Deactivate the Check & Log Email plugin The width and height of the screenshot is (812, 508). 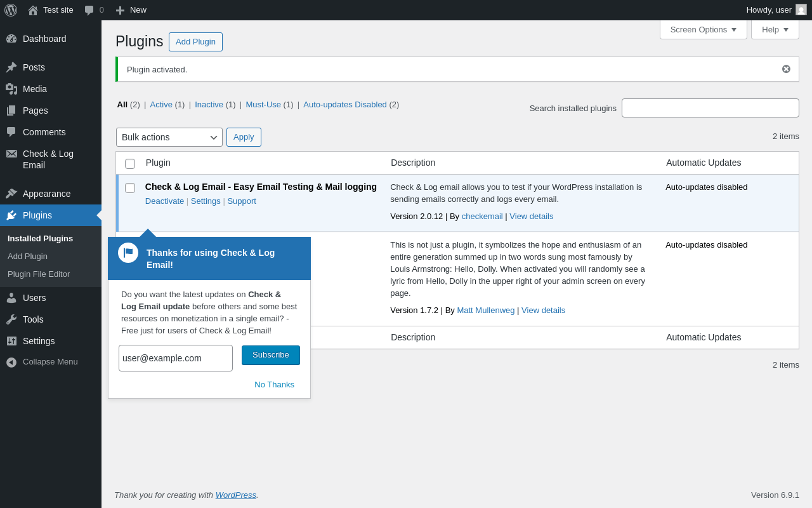point(164,201)
